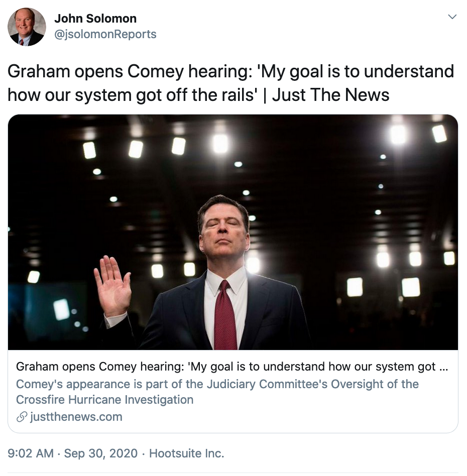
Task: Click John Solomon's profile avatar
Action: pyautogui.click(x=27, y=27)
